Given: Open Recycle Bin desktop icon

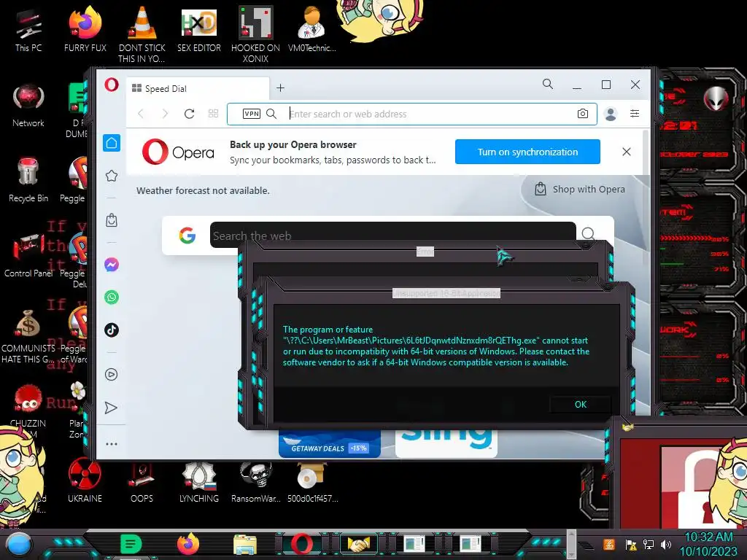Looking at the screenshot, I should pos(28,181).
